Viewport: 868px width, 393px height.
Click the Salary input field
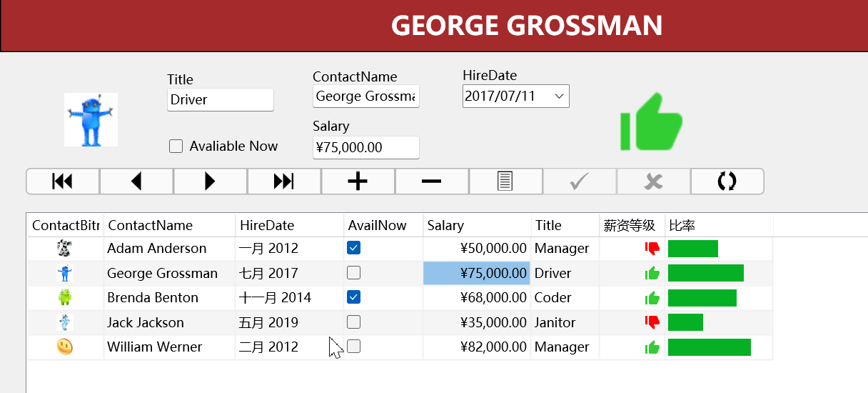(365, 148)
